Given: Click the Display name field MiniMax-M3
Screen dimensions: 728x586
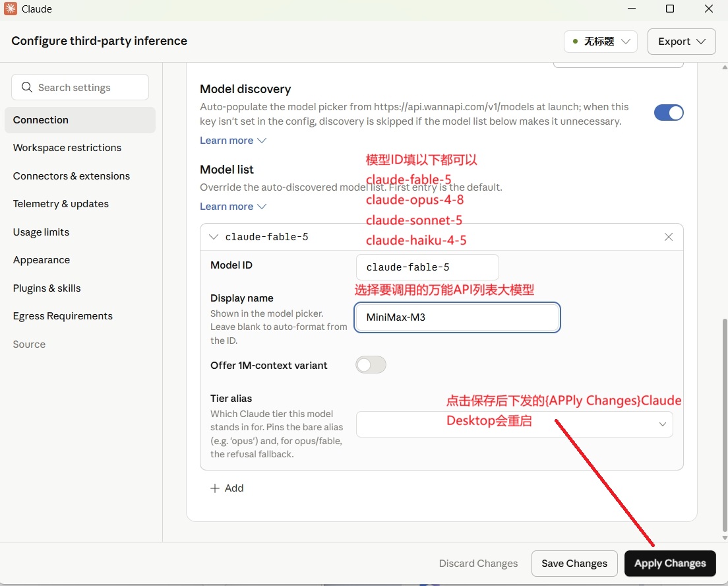Looking at the screenshot, I should pyautogui.click(x=457, y=317).
